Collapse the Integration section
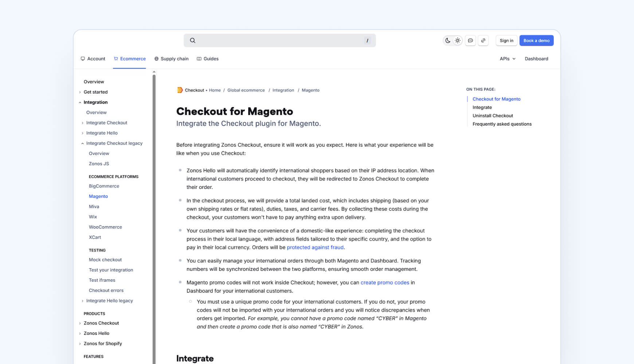This screenshot has height=364, width=634. [95, 102]
